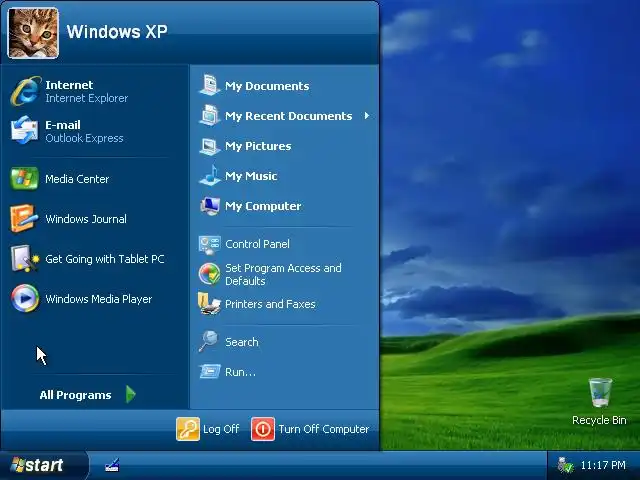640x480 pixels.
Task: Click the Run... icon
Action: [x=210, y=372]
